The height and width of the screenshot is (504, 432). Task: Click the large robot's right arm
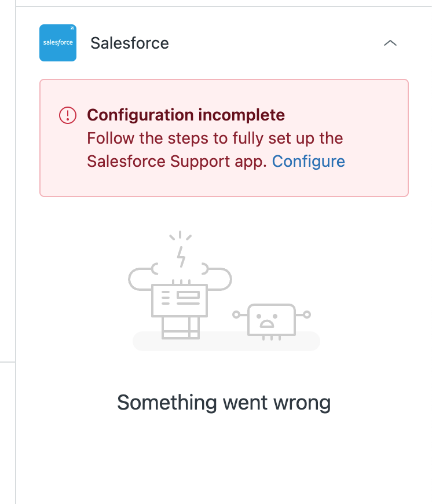[x=219, y=279]
